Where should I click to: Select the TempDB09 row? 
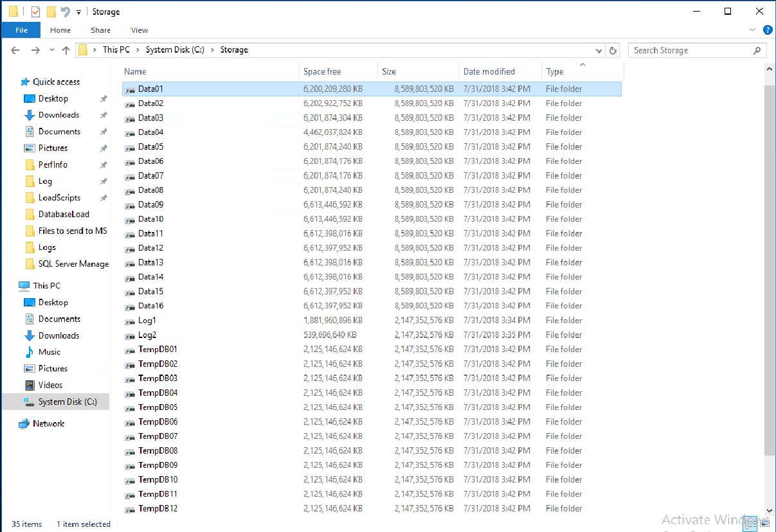372,465
